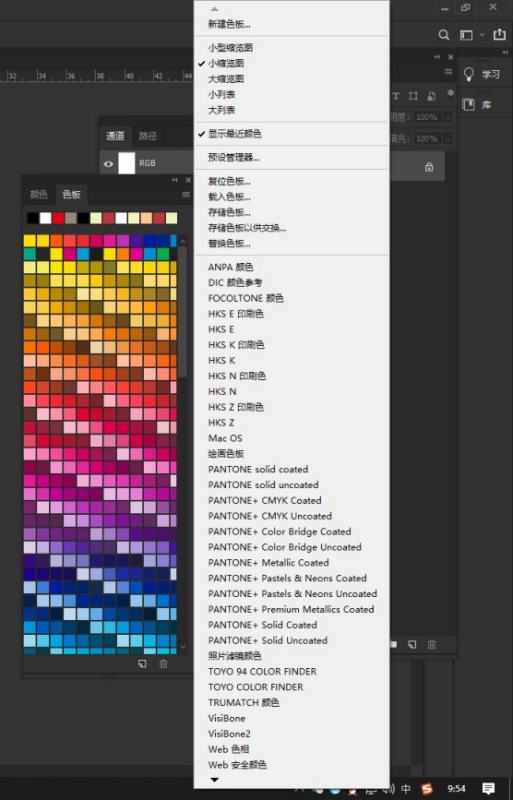The image size is (513, 800).
Task: Click the fill 100% field
Action: 427,139
